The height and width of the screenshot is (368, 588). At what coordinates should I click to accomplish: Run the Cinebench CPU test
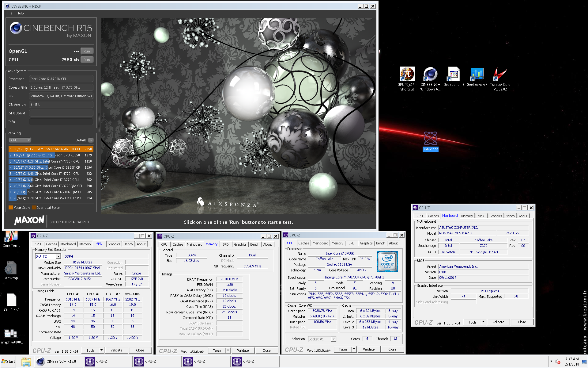click(x=87, y=60)
